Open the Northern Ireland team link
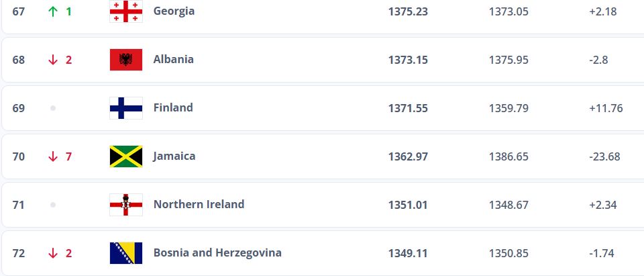 coord(199,204)
